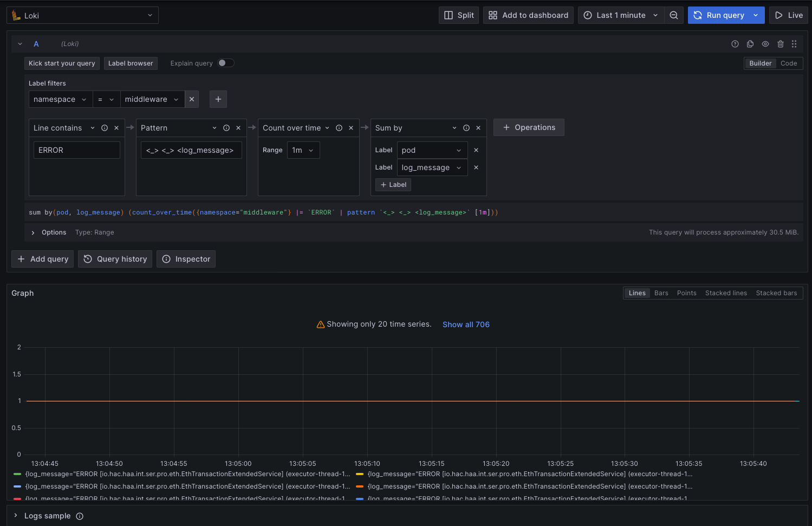This screenshot has width=812, height=526.
Task: Remove query A with the trash icon
Action: coord(780,44)
